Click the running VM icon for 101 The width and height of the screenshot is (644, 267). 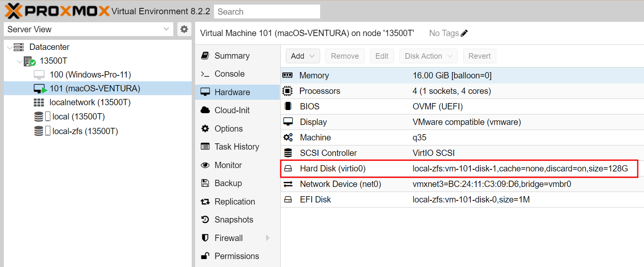40,89
